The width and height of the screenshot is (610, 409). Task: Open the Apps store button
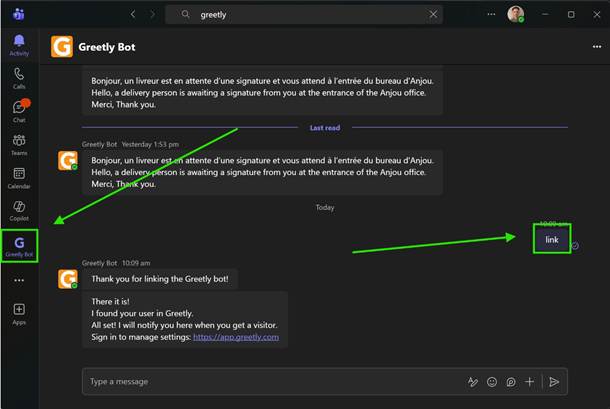19,314
